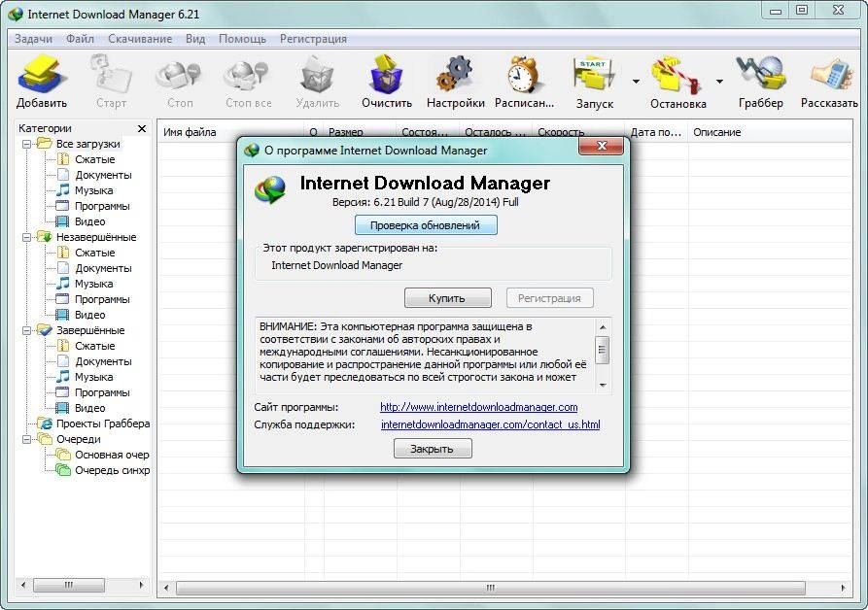Click categories panel scroll right arrow
This screenshot has height=610, width=868.
[141, 585]
